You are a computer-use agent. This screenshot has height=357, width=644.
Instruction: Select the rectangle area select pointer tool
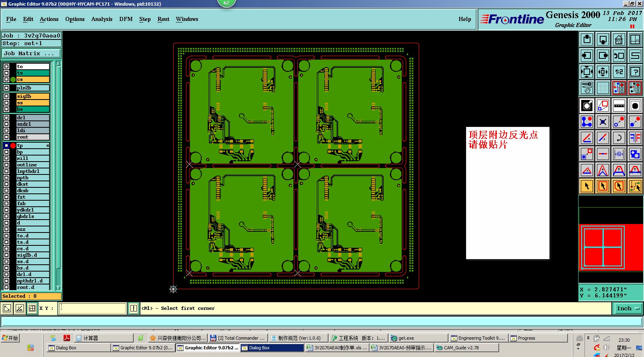coord(603,186)
